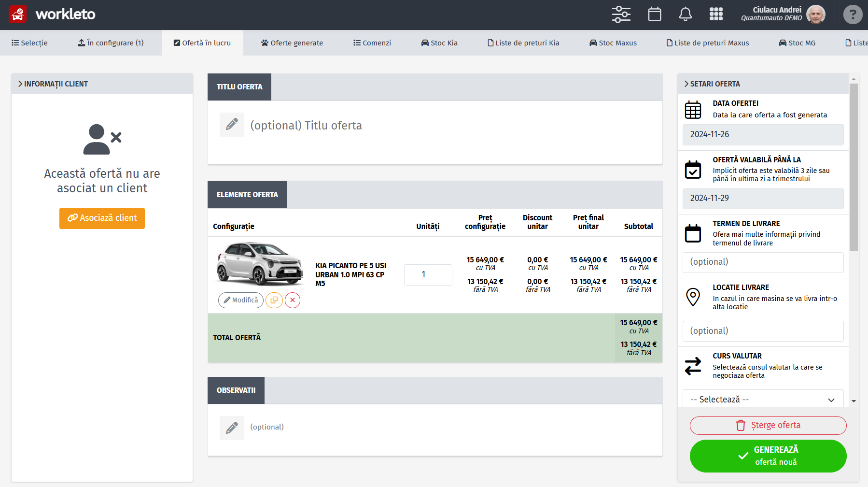The height and width of the screenshot is (487, 868).
Task: Open the notifications bell
Action: [686, 14]
